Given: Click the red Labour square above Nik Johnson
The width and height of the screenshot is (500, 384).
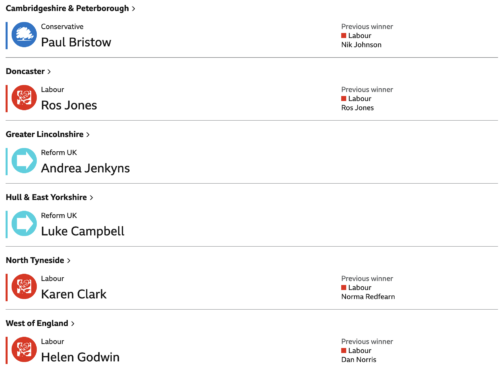Looking at the screenshot, I should [x=344, y=36].
